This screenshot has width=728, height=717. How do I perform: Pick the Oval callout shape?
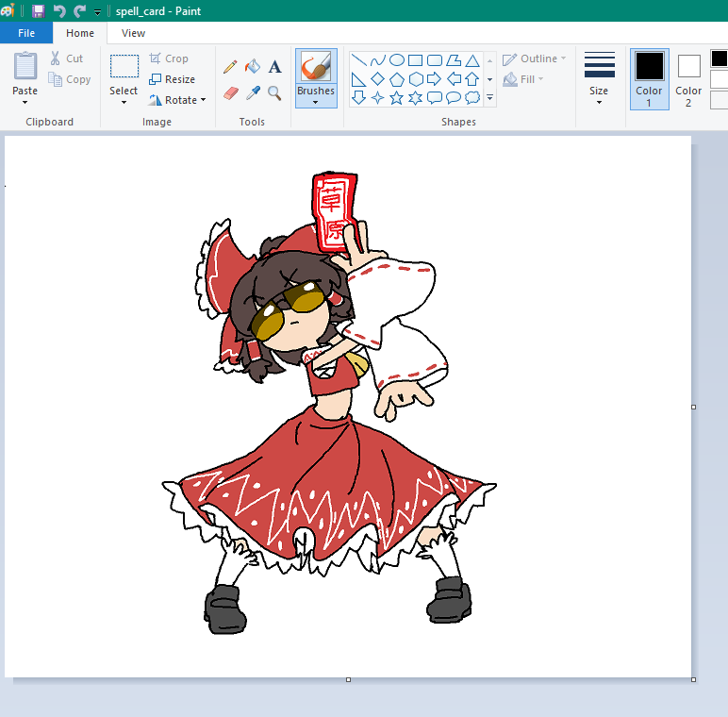click(454, 98)
